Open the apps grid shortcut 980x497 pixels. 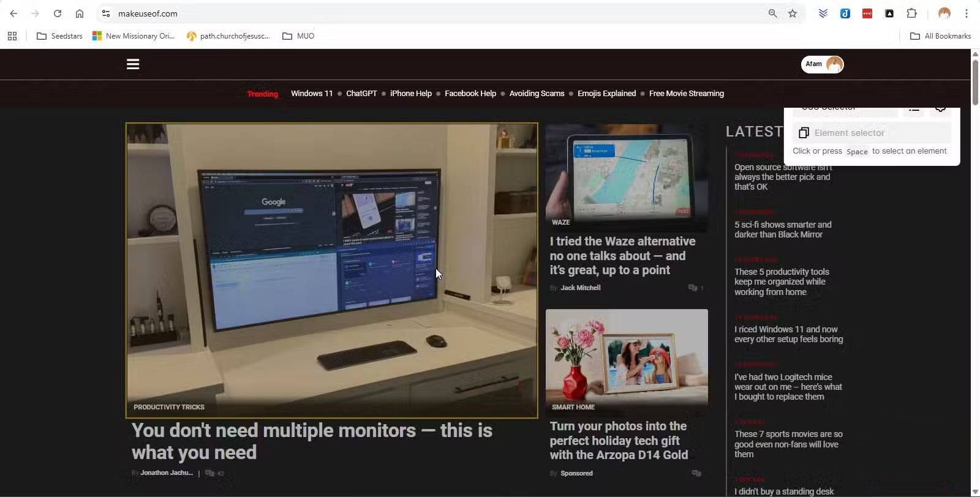click(x=12, y=36)
